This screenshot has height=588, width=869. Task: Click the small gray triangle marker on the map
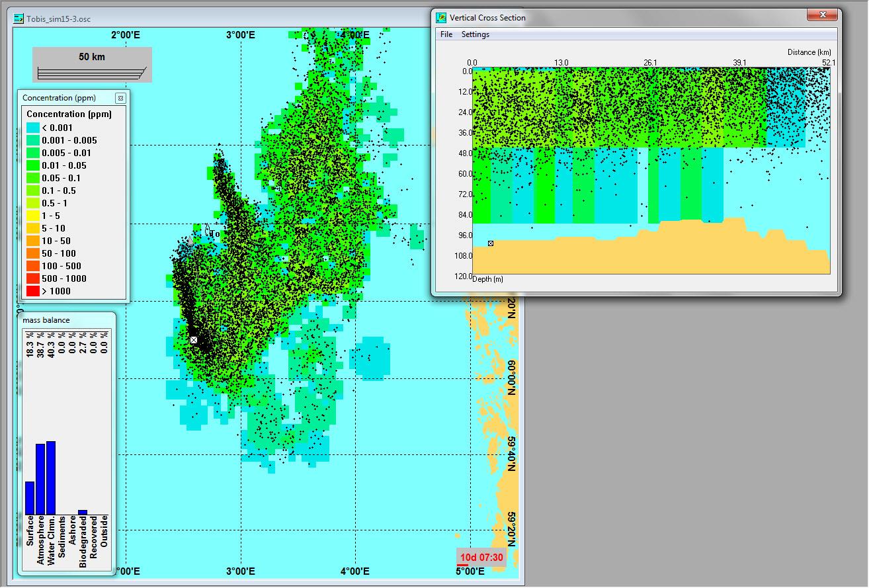(x=191, y=241)
